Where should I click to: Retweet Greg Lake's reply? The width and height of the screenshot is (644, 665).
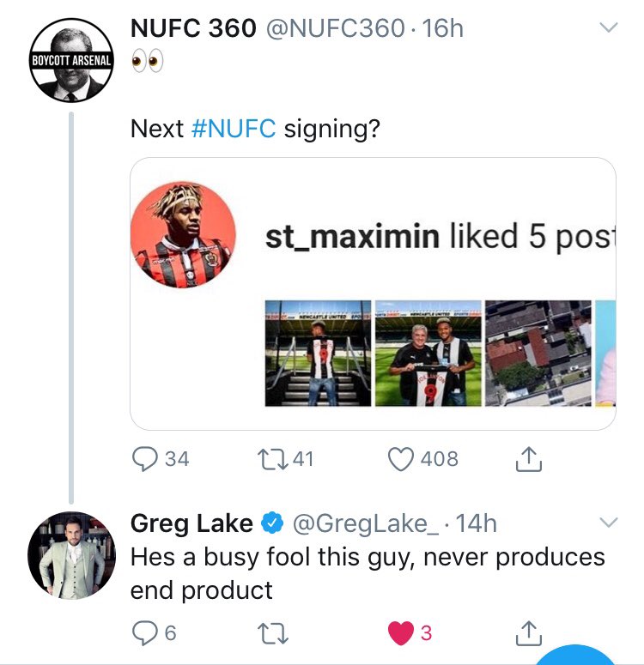point(273,633)
